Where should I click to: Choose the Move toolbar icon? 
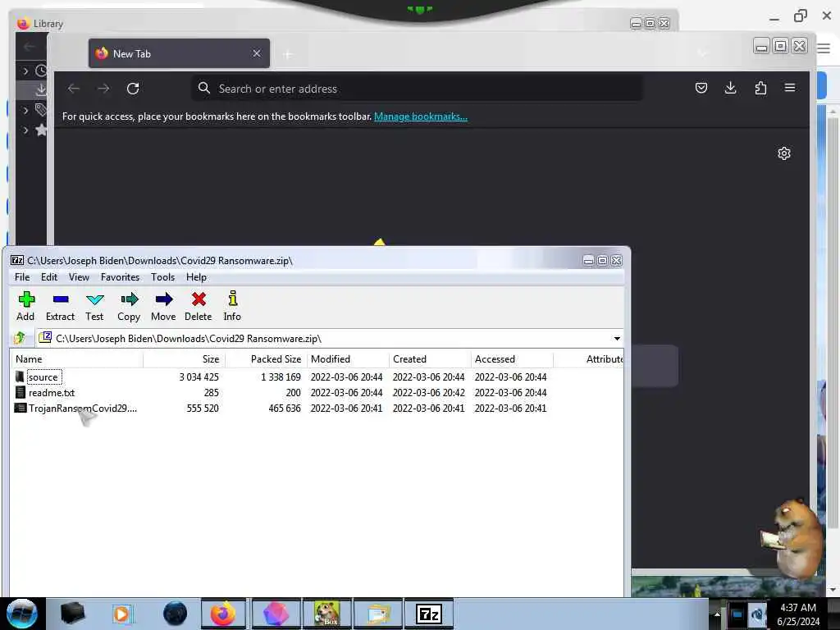coord(163,307)
